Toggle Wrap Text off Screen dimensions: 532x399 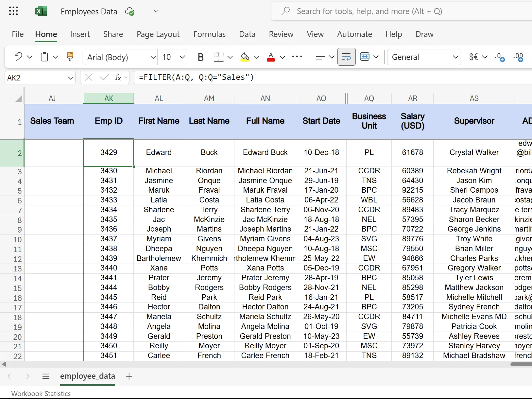[346, 57]
